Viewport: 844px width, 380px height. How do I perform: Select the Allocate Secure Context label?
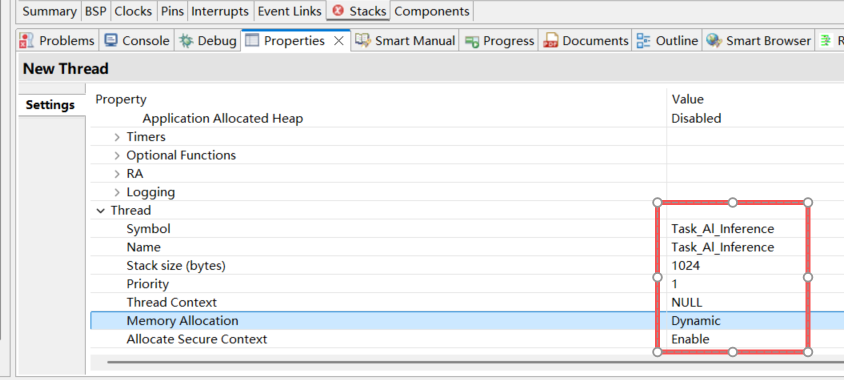coord(196,339)
